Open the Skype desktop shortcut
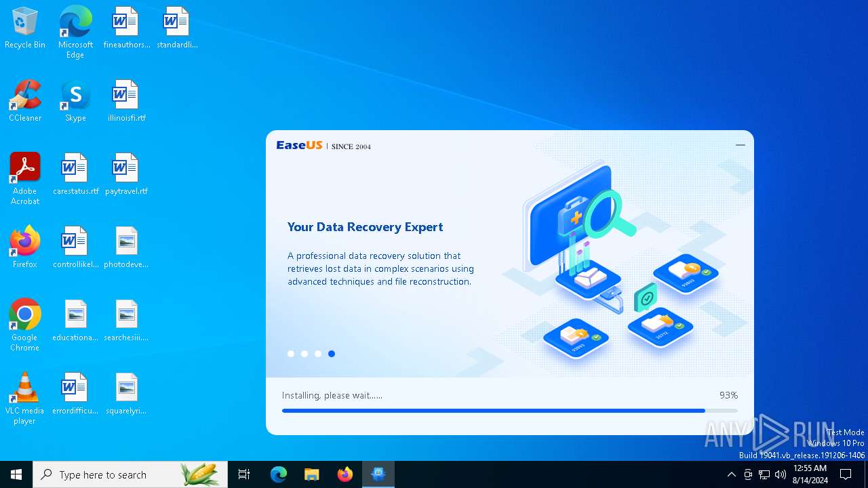The height and width of the screenshot is (488, 868). [x=75, y=101]
